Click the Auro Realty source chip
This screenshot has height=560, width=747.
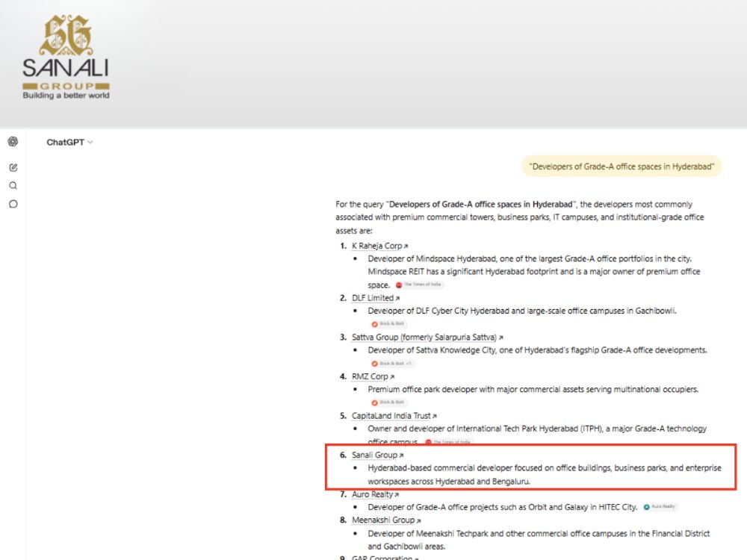click(x=660, y=507)
